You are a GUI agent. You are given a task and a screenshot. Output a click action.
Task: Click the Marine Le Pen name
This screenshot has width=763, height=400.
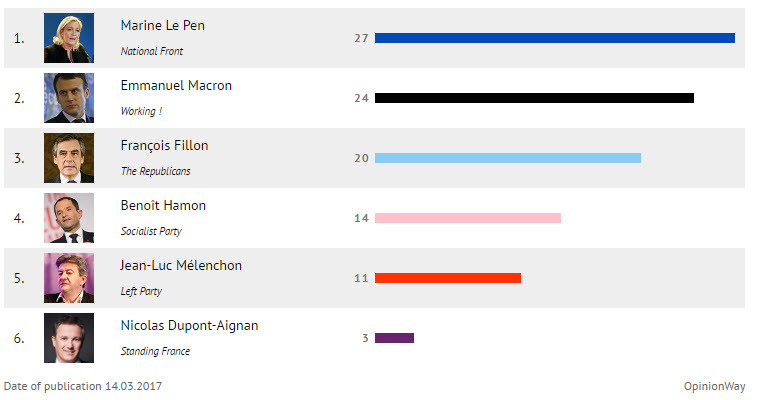163,25
